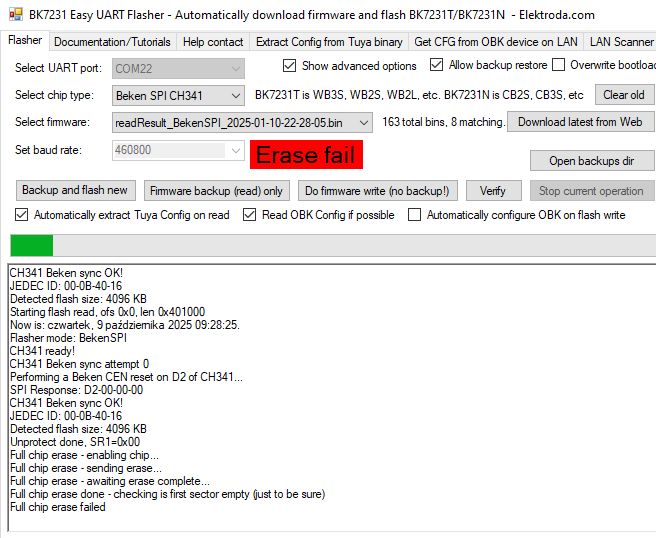Click the Clear old button
The height and width of the screenshot is (538, 656).
point(624,95)
